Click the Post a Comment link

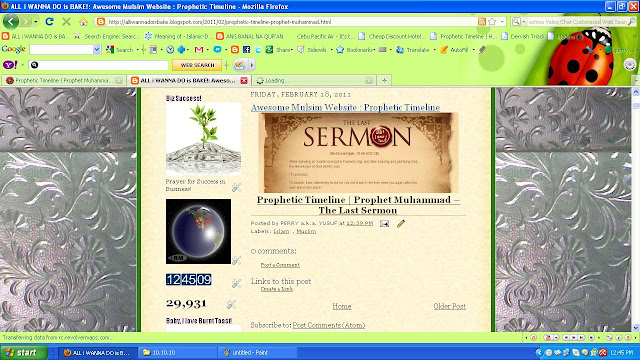(280, 265)
